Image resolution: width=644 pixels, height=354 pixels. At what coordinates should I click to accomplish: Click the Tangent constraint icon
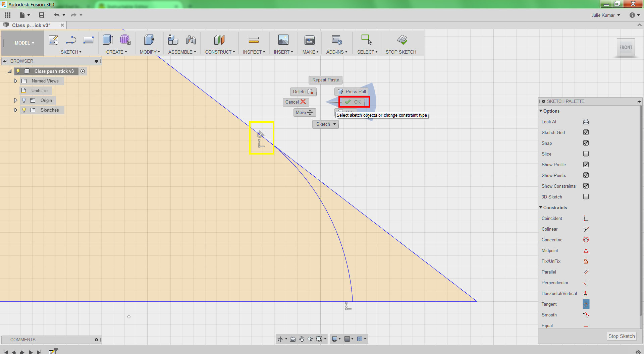[586, 304]
